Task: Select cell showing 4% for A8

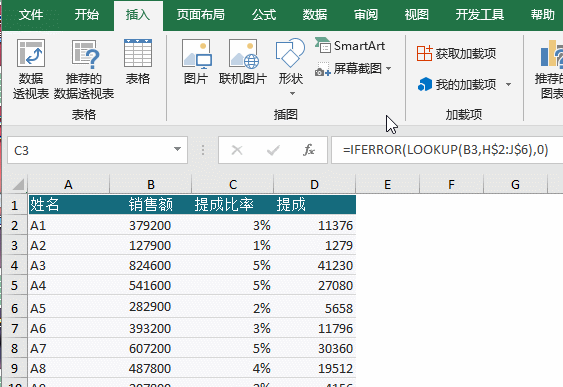Action: pyautogui.click(x=233, y=368)
